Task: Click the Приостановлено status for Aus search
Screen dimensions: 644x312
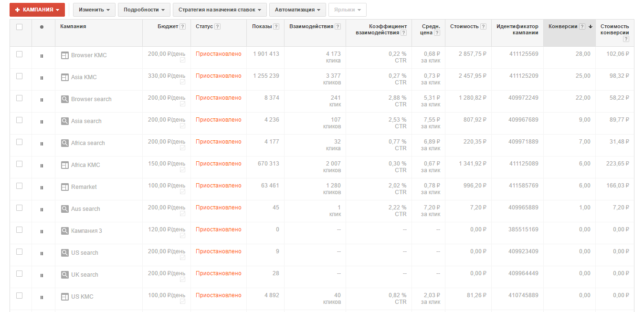Action: [218, 208]
